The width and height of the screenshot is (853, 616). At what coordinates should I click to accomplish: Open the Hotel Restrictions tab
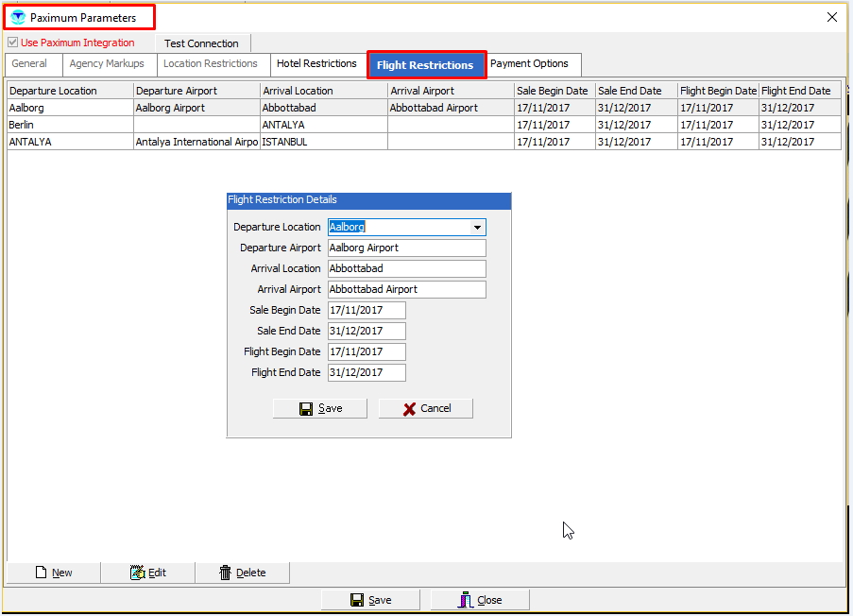click(316, 64)
